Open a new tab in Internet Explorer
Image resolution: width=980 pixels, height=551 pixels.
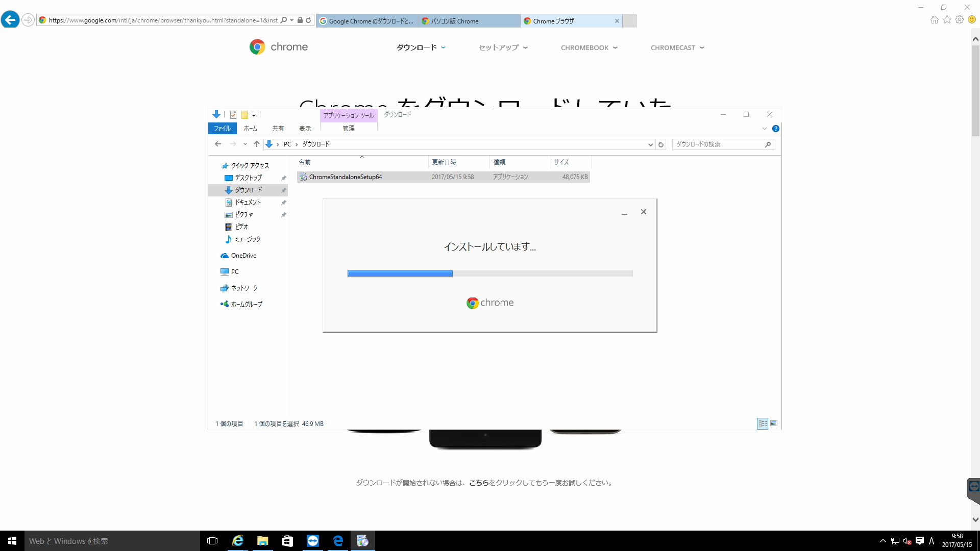pos(630,21)
